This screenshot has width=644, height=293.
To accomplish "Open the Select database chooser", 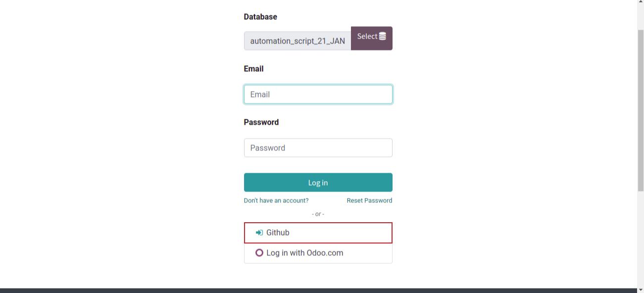I will (371, 38).
